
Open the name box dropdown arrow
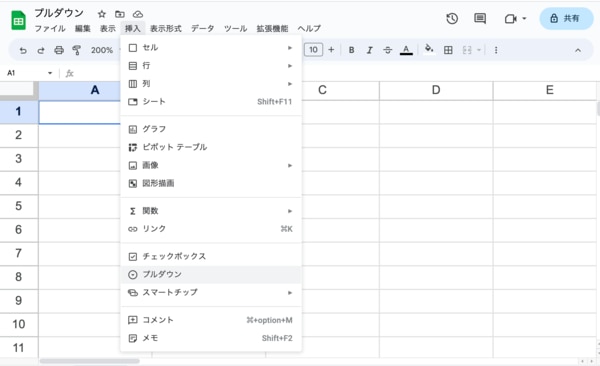click(50, 73)
